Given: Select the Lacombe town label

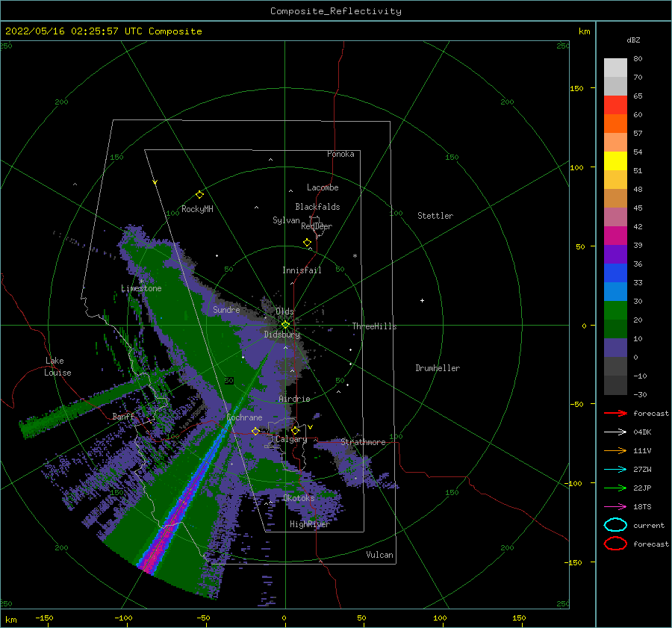Looking at the screenshot, I should tap(323, 187).
